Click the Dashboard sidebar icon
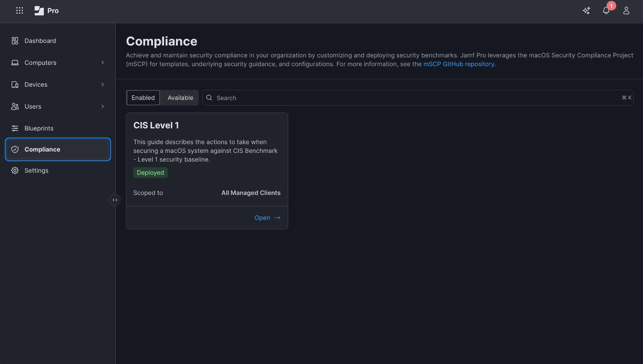Viewport: 643px width, 364px height. pyautogui.click(x=15, y=41)
